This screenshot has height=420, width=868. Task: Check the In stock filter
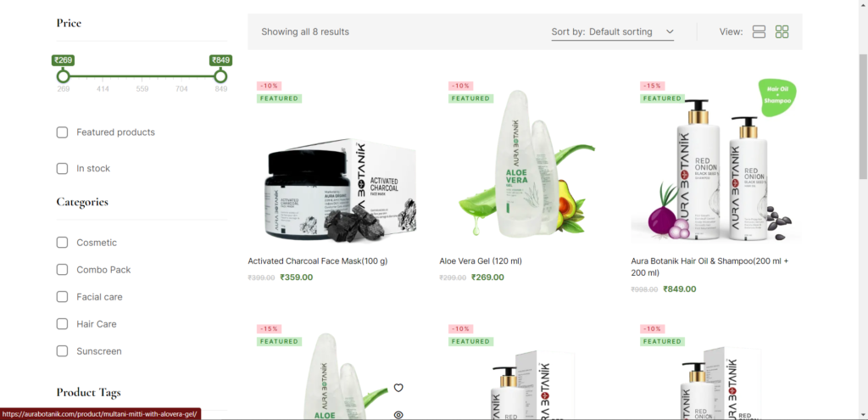tap(62, 169)
